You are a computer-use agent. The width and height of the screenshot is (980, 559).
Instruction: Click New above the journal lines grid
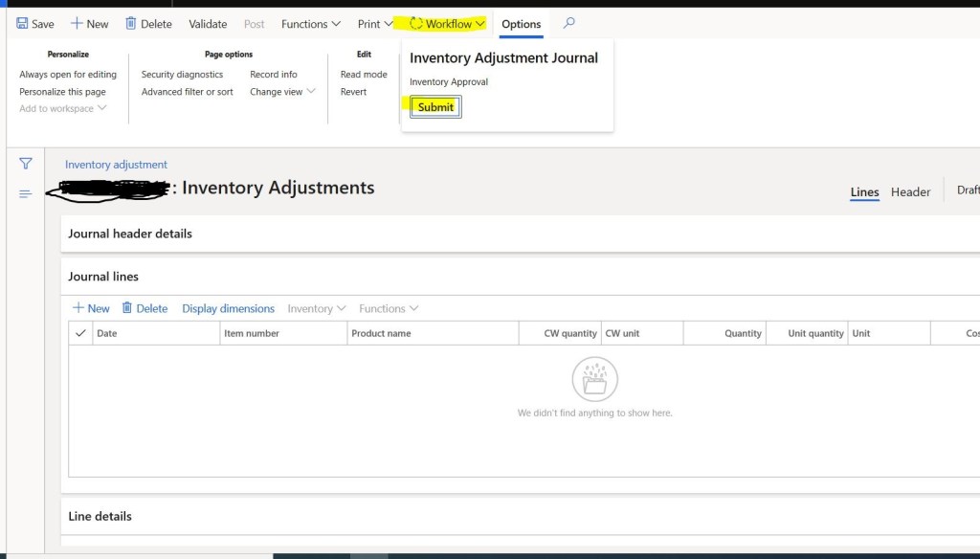point(90,307)
